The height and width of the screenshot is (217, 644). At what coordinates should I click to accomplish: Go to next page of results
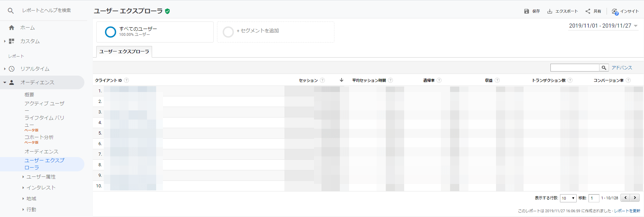tap(635, 198)
